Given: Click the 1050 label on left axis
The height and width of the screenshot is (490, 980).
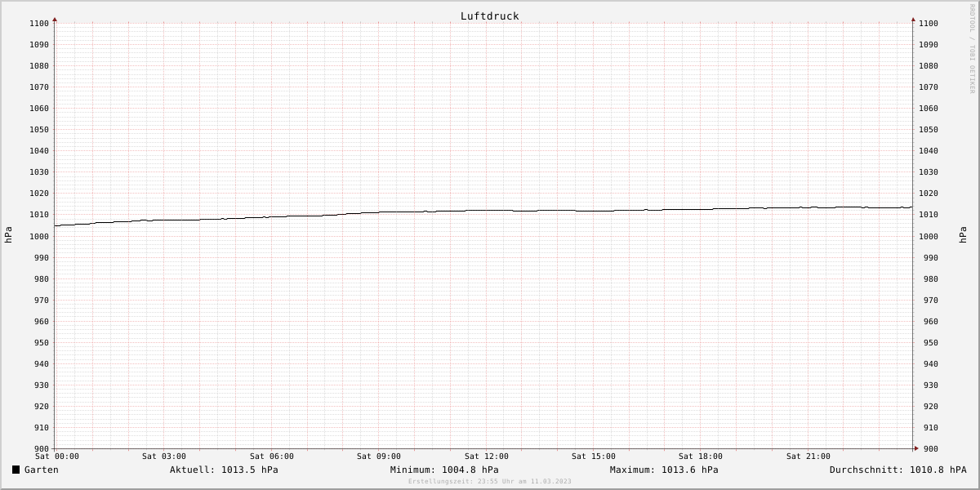Looking at the screenshot, I should point(38,130).
